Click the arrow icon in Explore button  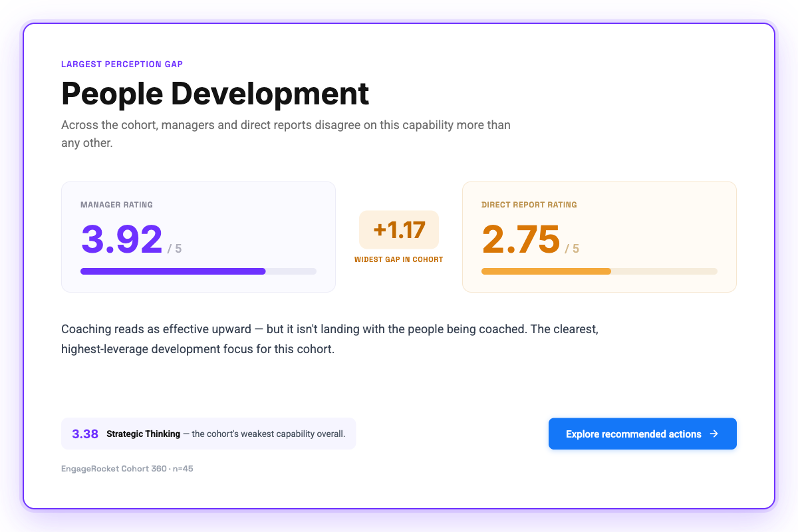click(x=714, y=434)
